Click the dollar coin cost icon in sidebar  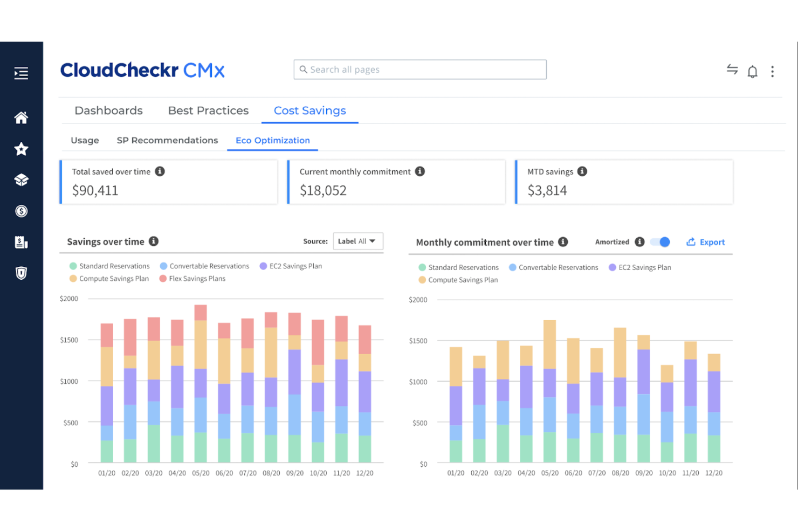coord(21,211)
